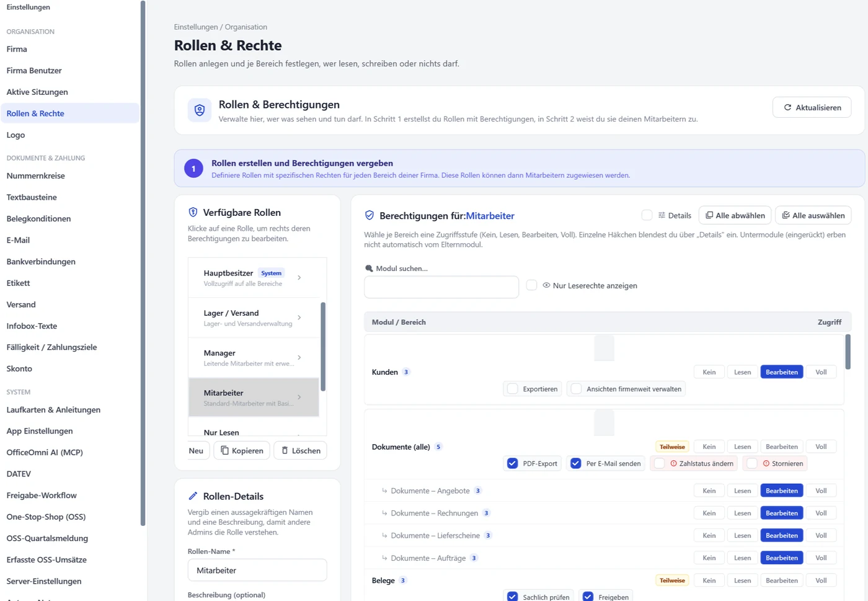This screenshot has width=868, height=601.
Task: Click the shield icon in Rollen & Berechtigungen card
Action: coord(200,110)
